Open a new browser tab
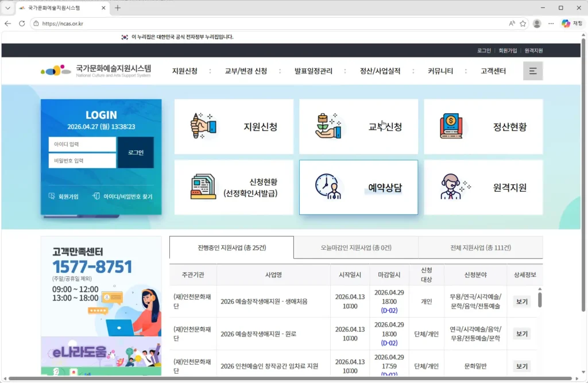588x383 pixels. coord(118,8)
